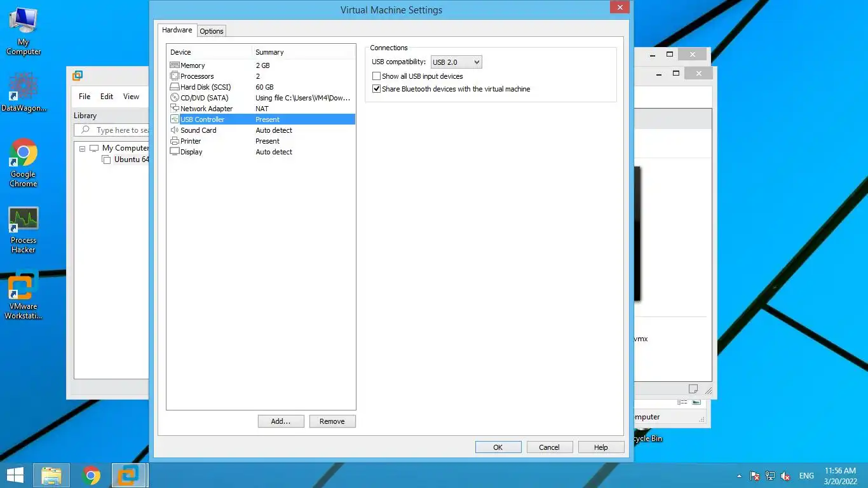The image size is (868, 488).
Task: Click the NAT network summary
Action: click(262, 109)
